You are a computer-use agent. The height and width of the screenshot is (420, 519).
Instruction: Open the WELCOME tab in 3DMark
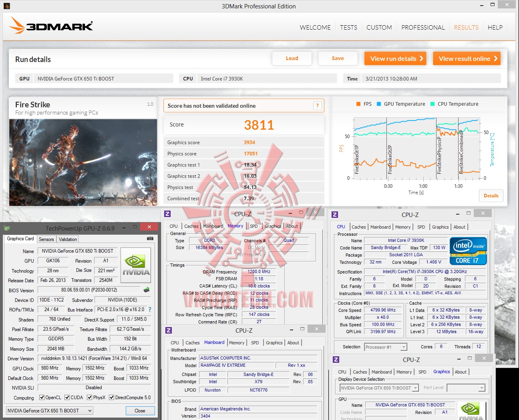click(x=315, y=27)
